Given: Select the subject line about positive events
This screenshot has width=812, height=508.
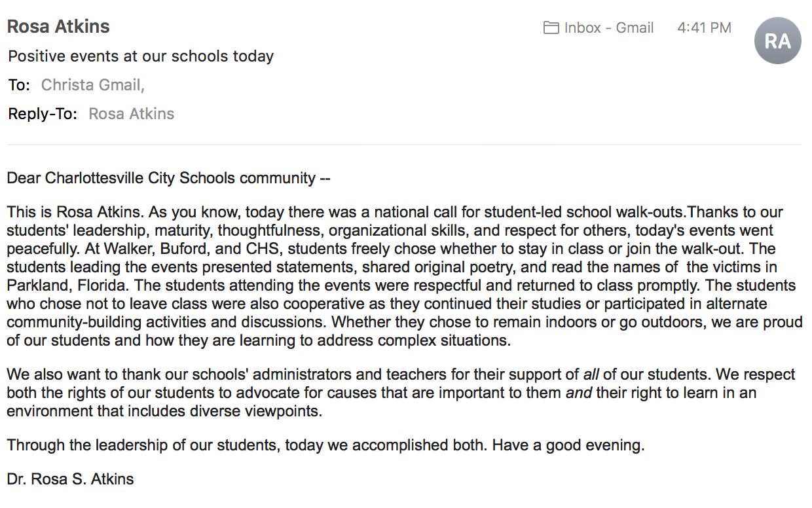Looking at the screenshot, I should 141,56.
